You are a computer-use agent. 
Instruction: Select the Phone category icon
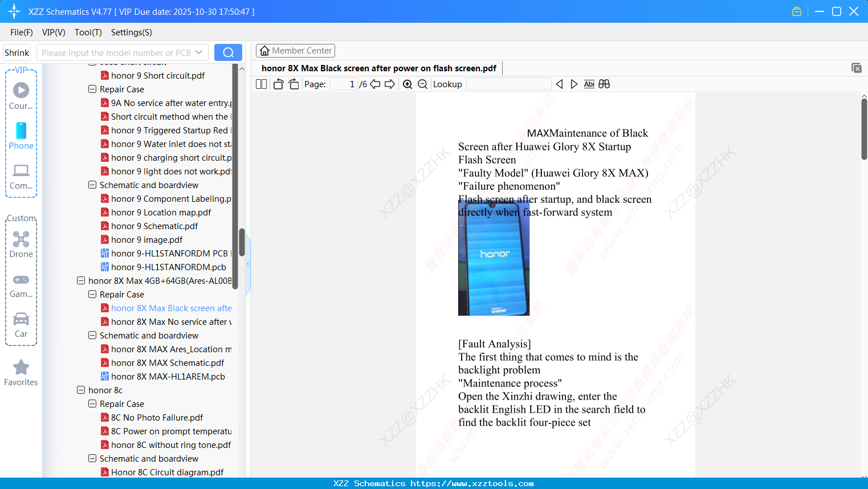(x=21, y=136)
